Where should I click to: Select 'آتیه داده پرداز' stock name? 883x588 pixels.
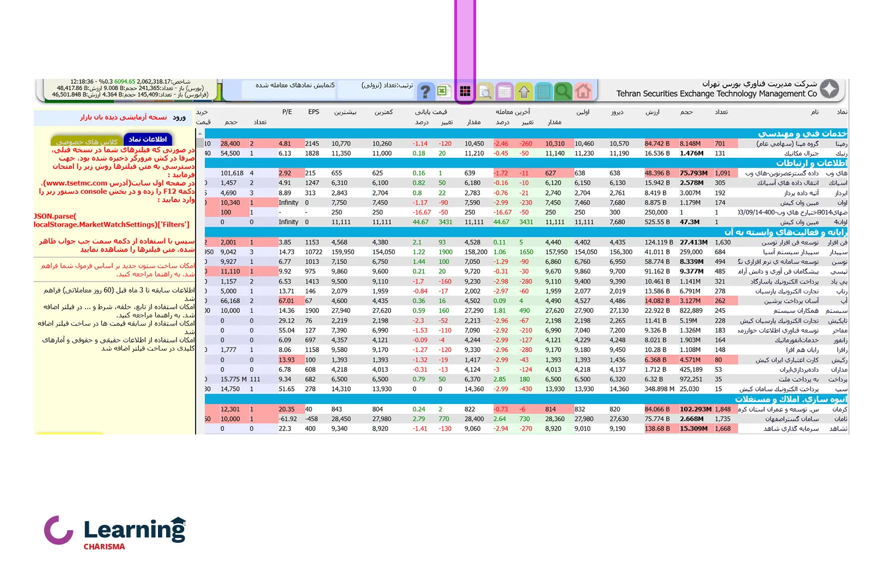(x=801, y=193)
